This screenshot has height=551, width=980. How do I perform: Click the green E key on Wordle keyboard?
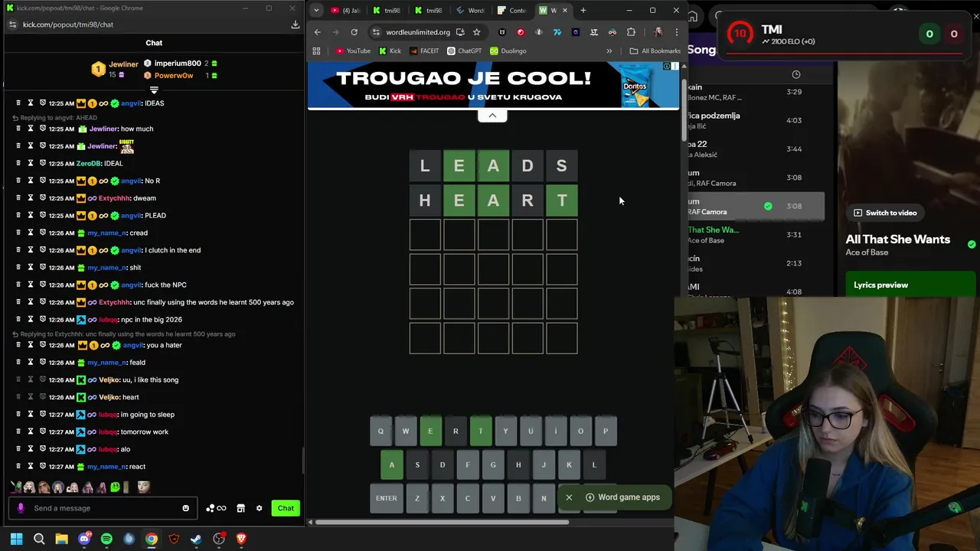[430, 431]
